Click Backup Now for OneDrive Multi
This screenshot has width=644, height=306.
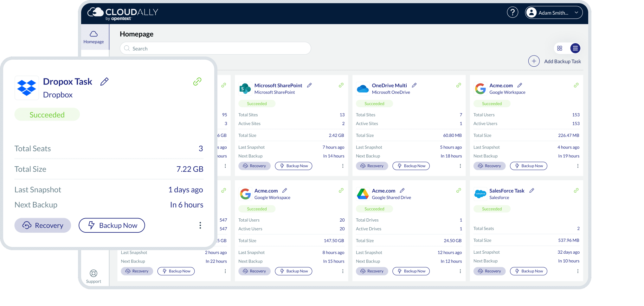coord(411,166)
